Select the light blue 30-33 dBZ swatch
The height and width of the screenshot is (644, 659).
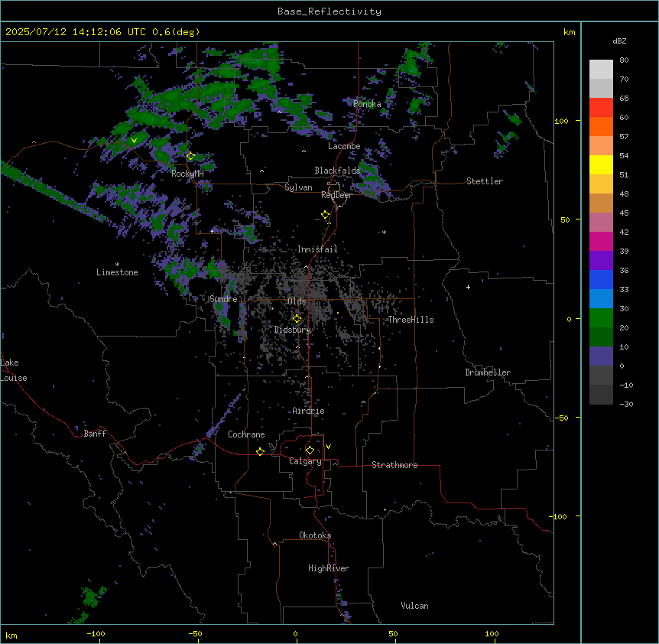[601, 299]
